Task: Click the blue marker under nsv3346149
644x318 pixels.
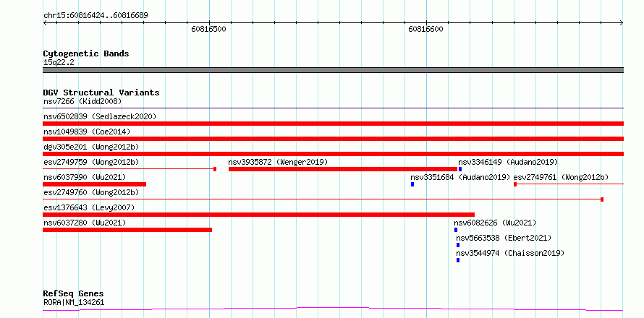Action: (x=460, y=169)
